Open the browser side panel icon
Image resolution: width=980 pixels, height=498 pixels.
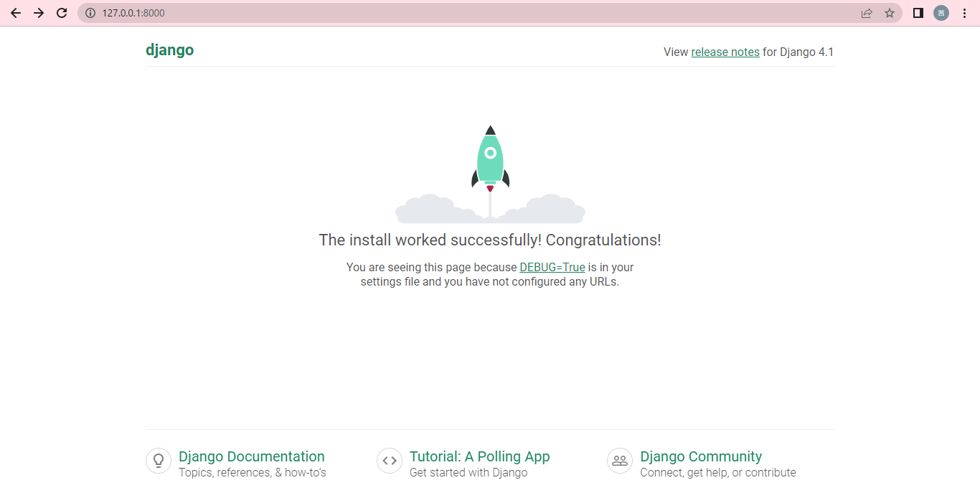[x=918, y=13]
